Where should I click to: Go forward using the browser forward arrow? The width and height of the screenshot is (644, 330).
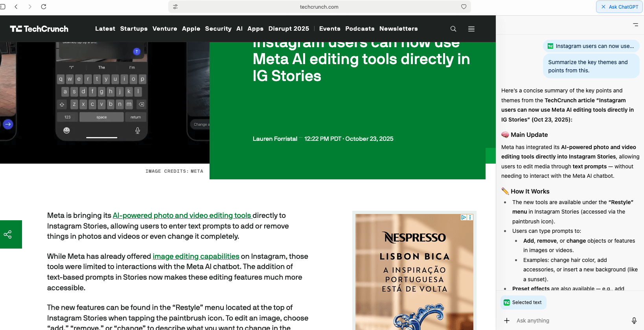click(30, 7)
